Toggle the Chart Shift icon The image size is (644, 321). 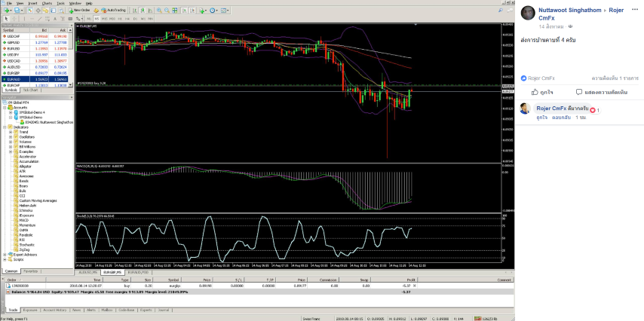pyautogui.click(x=192, y=11)
